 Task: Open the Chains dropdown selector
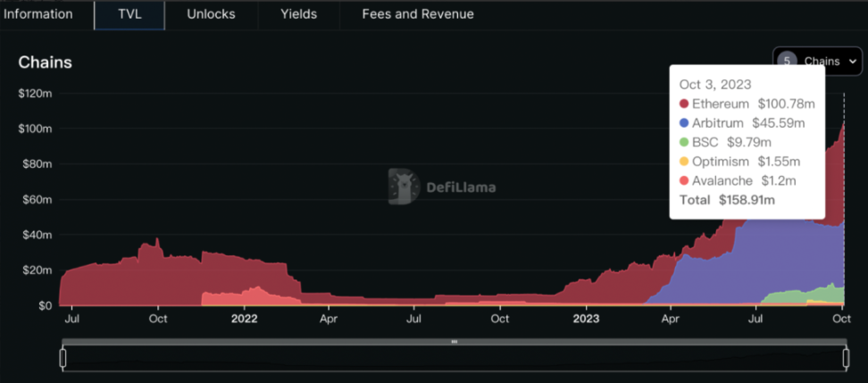click(x=817, y=61)
